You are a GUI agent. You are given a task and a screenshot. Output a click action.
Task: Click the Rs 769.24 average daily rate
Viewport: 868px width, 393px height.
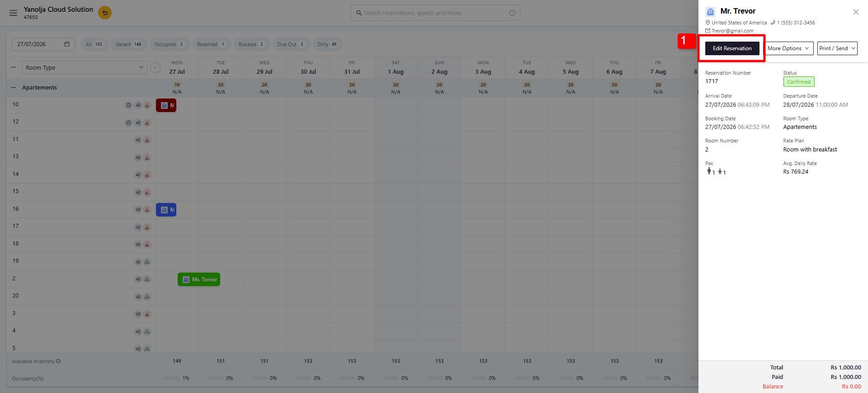pyautogui.click(x=796, y=172)
